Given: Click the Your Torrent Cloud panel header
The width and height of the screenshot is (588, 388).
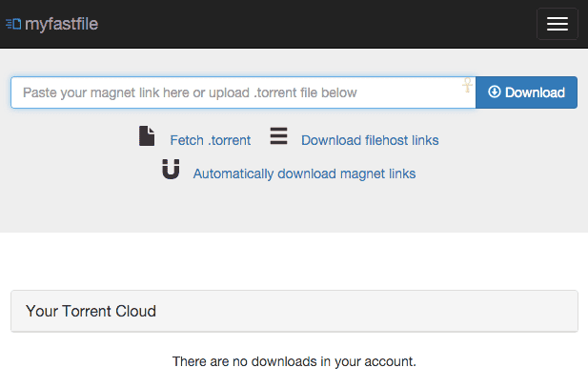Looking at the screenshot, I should [294, 311].
